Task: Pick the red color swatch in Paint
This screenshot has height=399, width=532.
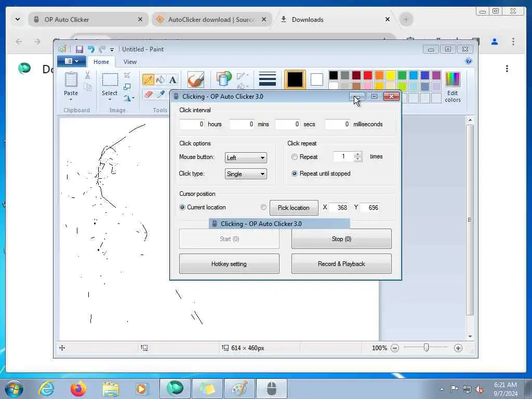Action: tap(368, 75)
